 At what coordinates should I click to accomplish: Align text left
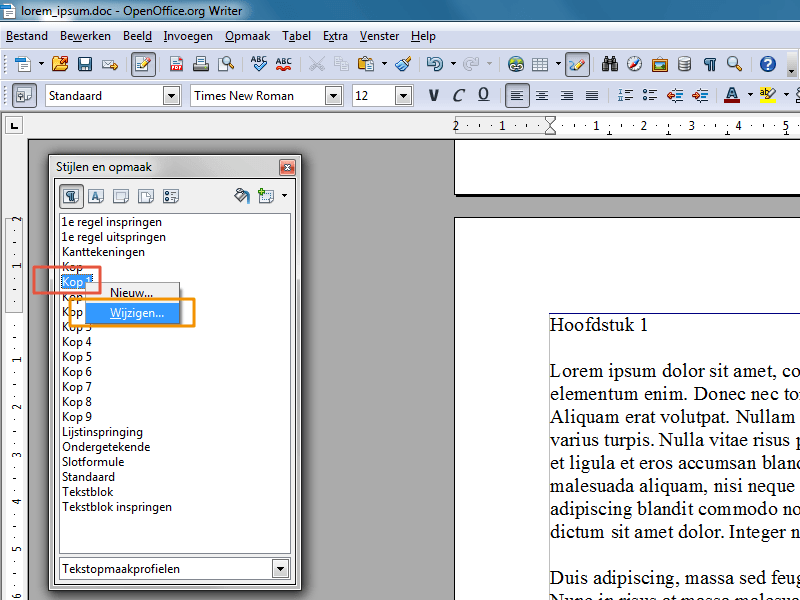(517, 95)
